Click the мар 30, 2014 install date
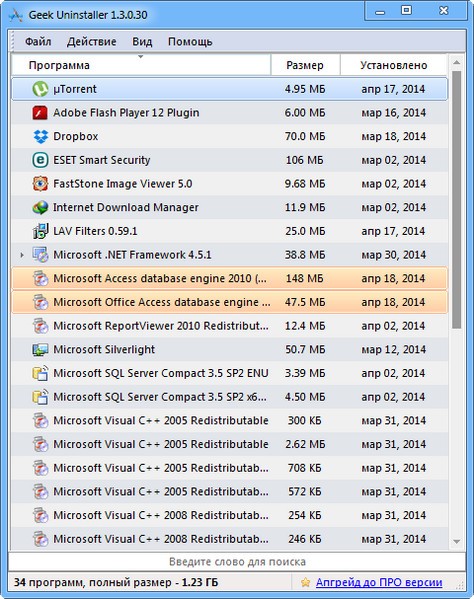 (x=393, y=255)
